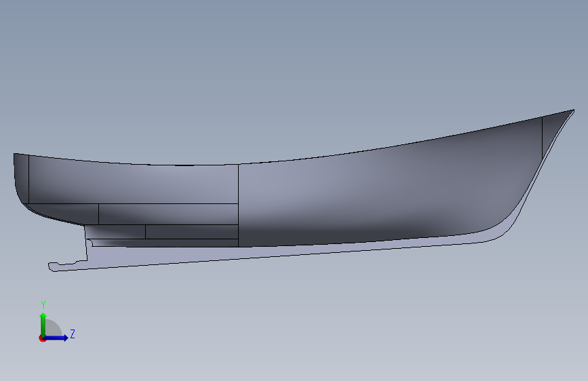Click the Y axis label

coord(43,305)
